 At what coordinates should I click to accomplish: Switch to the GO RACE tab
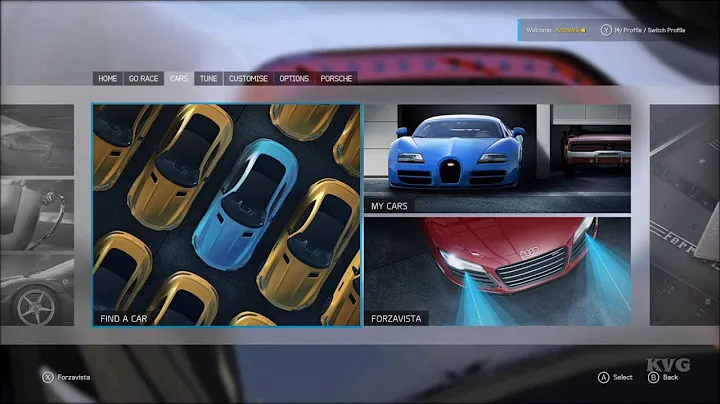pos(144,78)
